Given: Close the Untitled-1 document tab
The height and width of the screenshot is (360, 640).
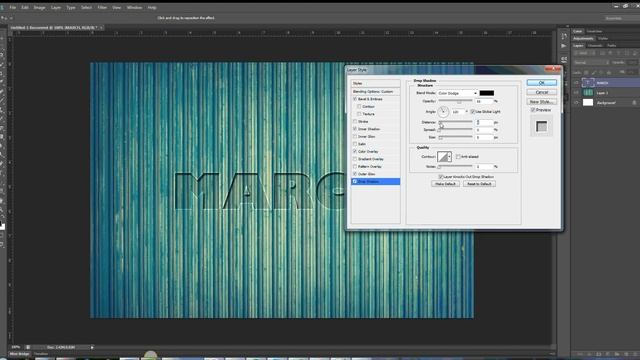Looking at the screenshot, I should (x=101, y=28).
